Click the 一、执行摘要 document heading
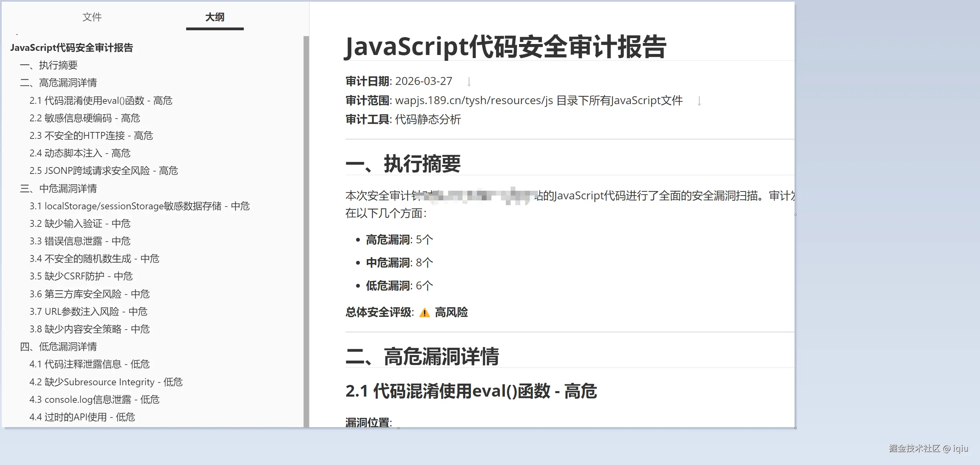 pos(403,164)
